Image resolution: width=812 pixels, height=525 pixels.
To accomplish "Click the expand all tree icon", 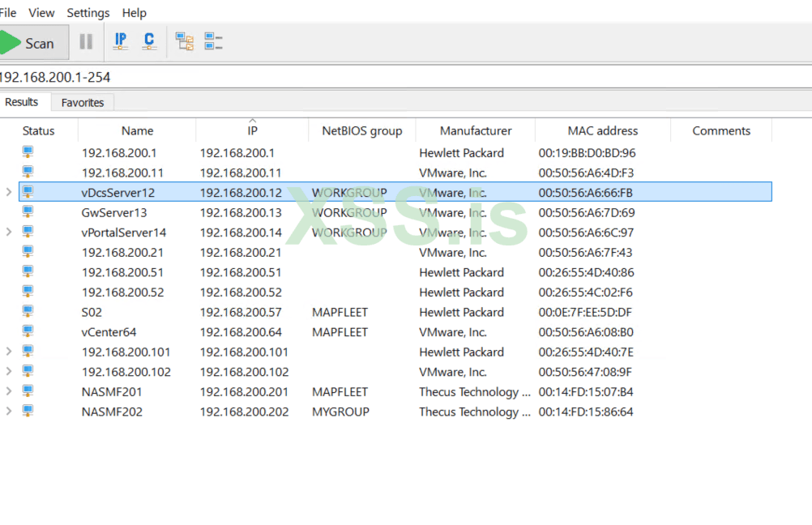I will 184,41.
